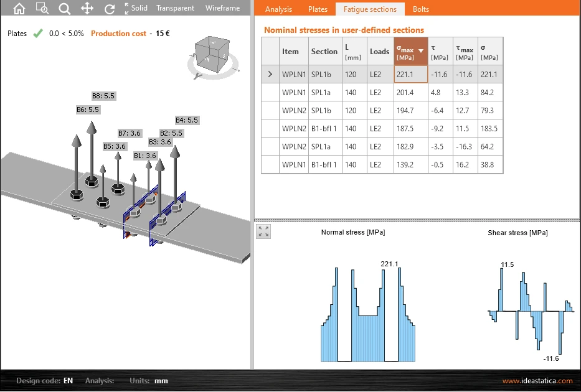The width and height of the screenshot is (581, 392).
Task: Select the cell with σmax 201.4
Action: (x=410, y=92)
